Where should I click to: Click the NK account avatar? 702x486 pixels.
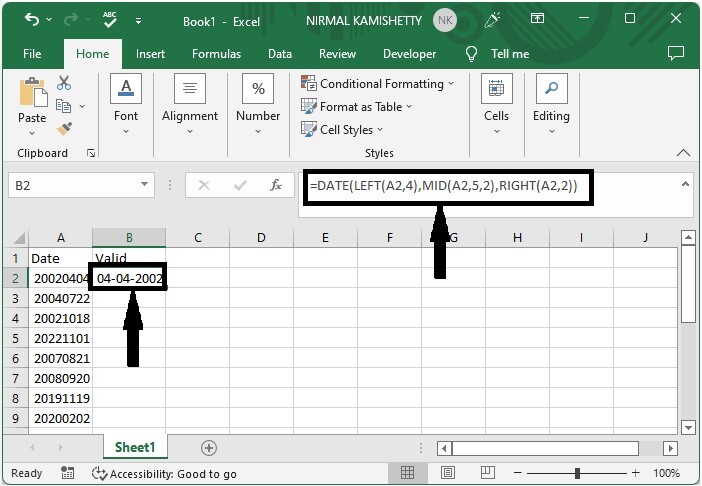(445, 21)
